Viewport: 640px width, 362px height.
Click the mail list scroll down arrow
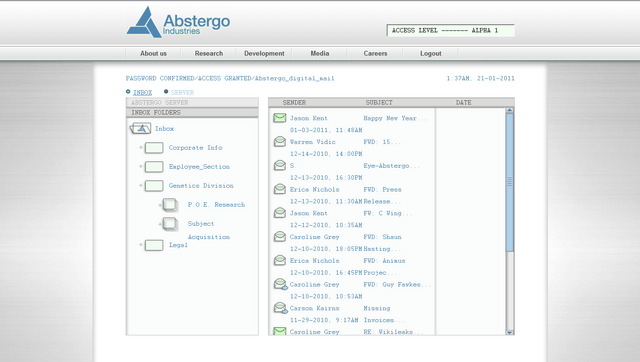click(509, 332)
